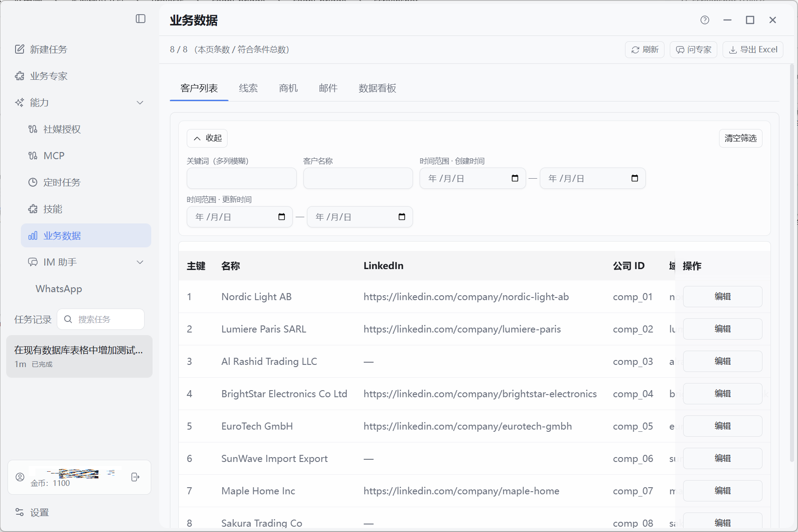Open calendar picker for 创建时间 start date
798x532 pixels.
click(515, 178)
